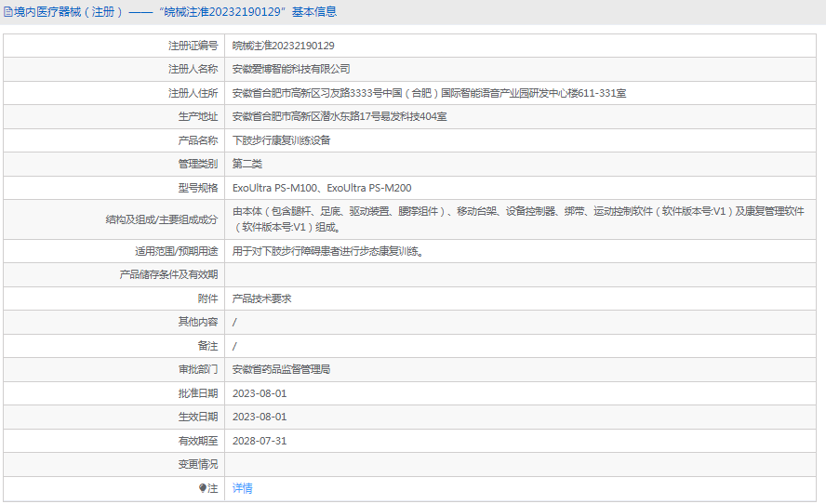Click the 其他内容 label
Viewport: 826px width, 504px height.
click(x=198, y=322)
